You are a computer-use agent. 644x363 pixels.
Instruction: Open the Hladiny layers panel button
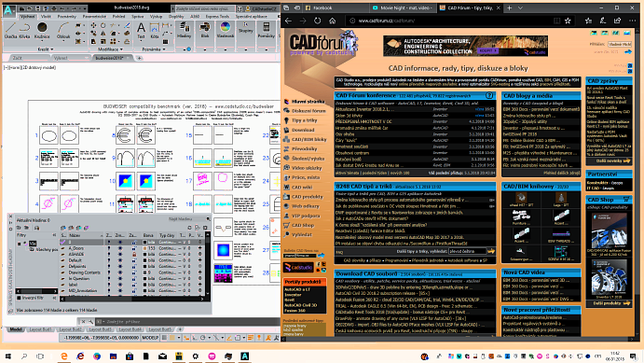point(184,31)
